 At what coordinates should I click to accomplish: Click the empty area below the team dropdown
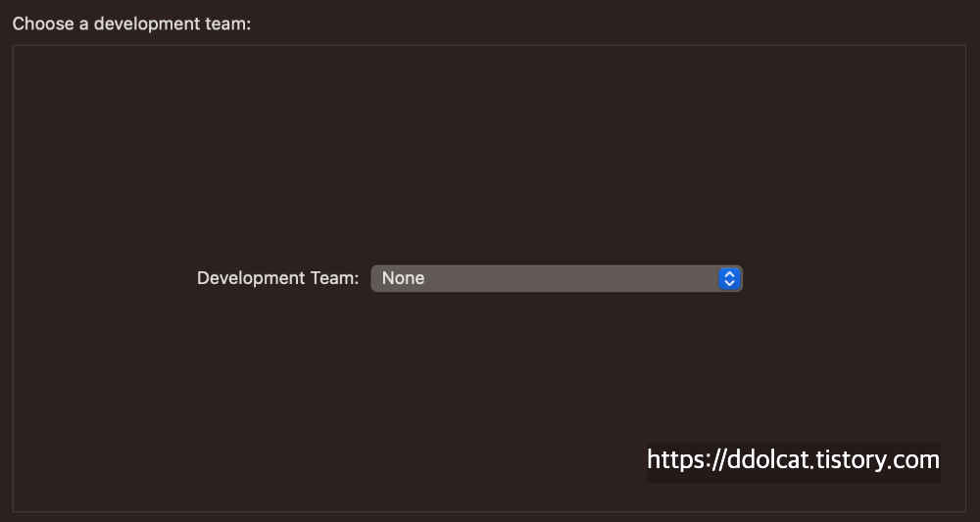pyautogui.click(x=490, y=382)
